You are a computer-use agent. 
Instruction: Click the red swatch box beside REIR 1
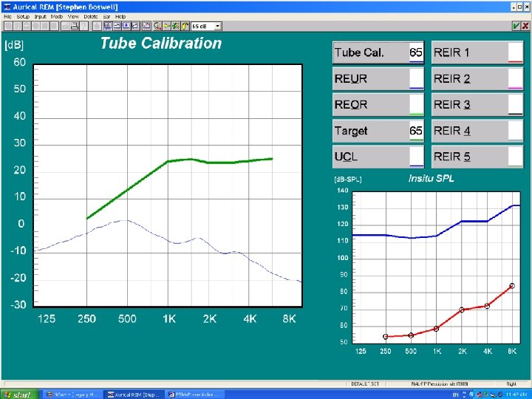[515, 52]
